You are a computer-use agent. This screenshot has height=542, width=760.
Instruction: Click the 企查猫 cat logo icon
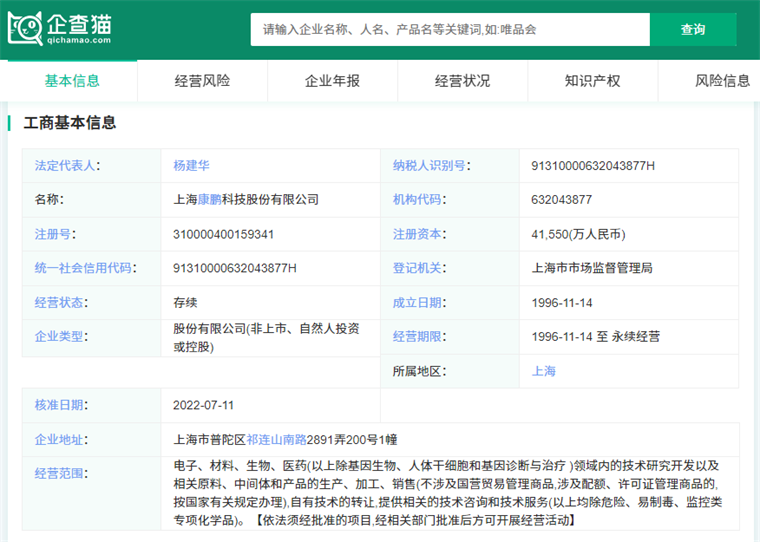pos(25,29)
